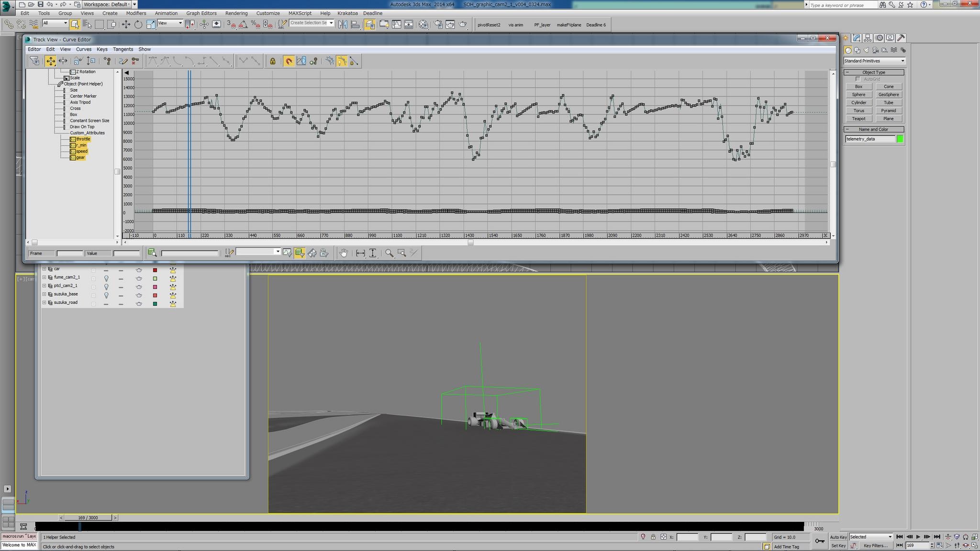Screen dimensions: 980x551
Task: Select the throttle track in controller tree
Action: click(x=83, y=139)
